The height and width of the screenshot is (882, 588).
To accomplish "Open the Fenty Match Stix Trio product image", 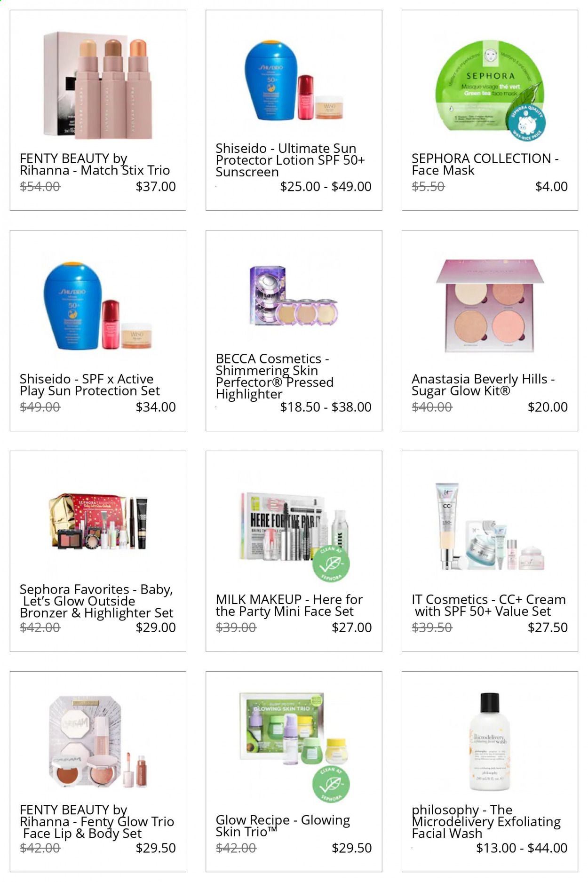I will click(x=98, y=86).
